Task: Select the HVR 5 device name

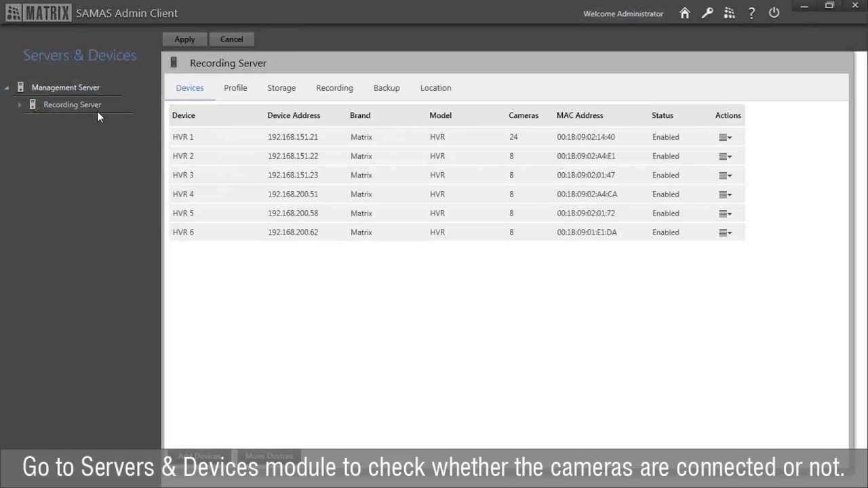Action: coord(183,213)
